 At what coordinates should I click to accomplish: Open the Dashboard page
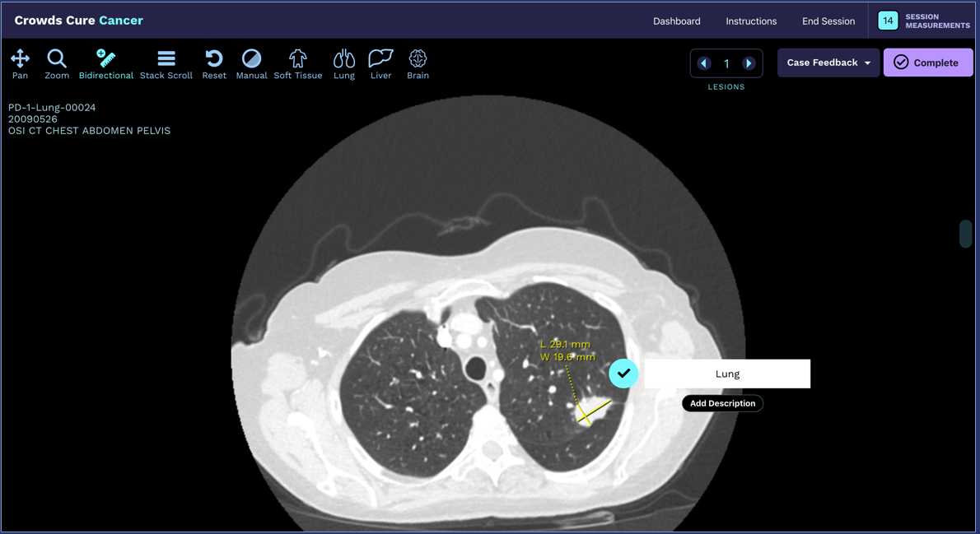(676, 21)
